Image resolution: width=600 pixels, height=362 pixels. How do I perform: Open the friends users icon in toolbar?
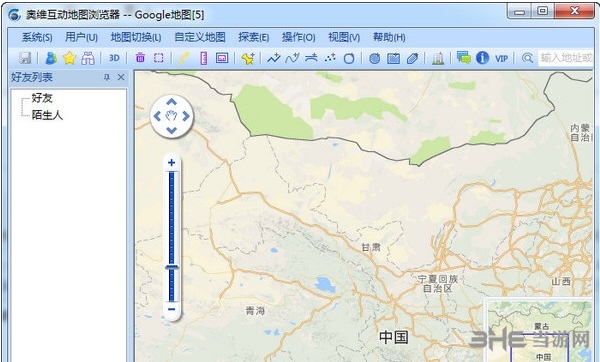(x=51, y=58)
